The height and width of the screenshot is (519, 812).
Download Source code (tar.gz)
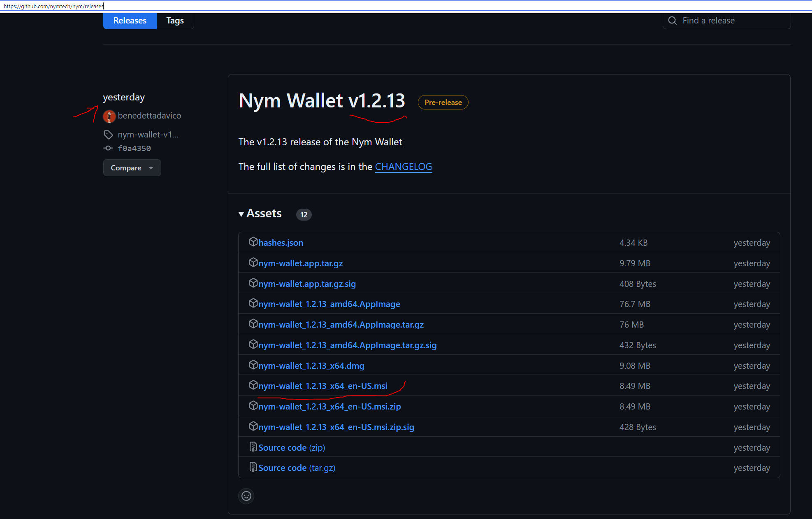coord(297,468)
